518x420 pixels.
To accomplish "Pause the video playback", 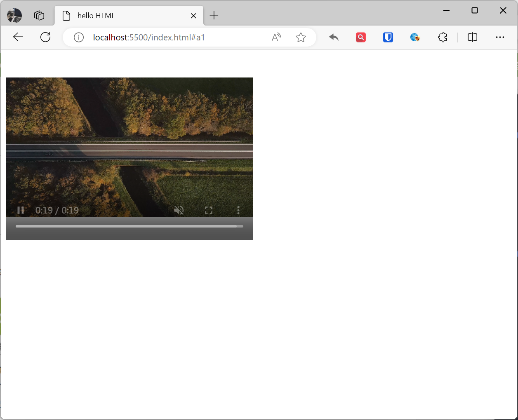I will [21, 210].
